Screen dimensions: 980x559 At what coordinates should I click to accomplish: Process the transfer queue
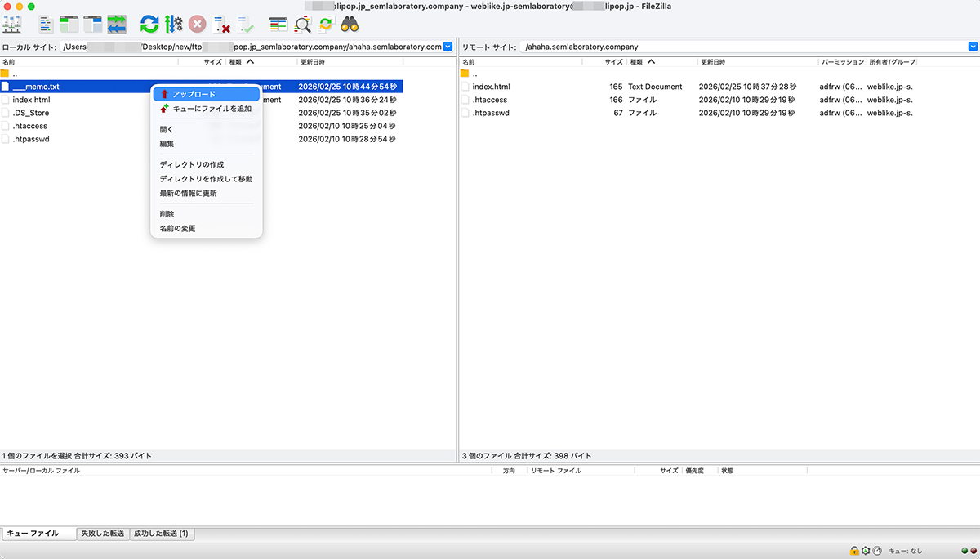(x=173, y=24)
